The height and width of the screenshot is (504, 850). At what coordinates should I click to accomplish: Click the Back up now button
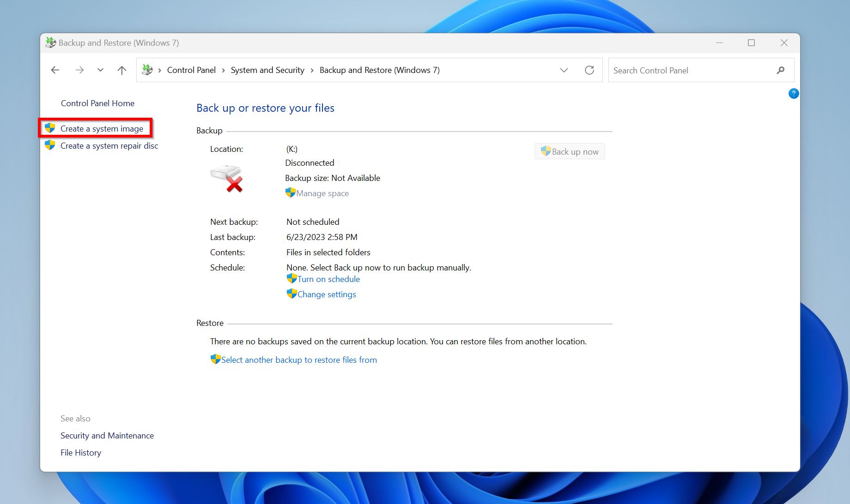[x=570, y=151]
